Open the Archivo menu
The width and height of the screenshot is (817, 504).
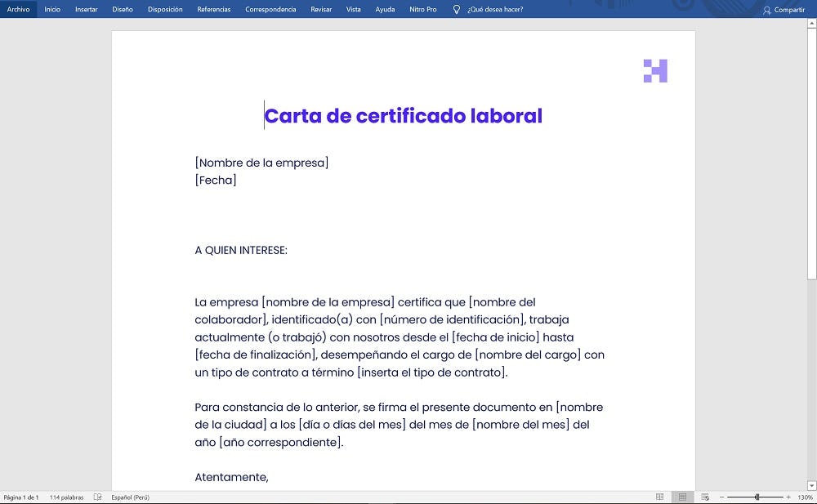[x=17, y=9]
